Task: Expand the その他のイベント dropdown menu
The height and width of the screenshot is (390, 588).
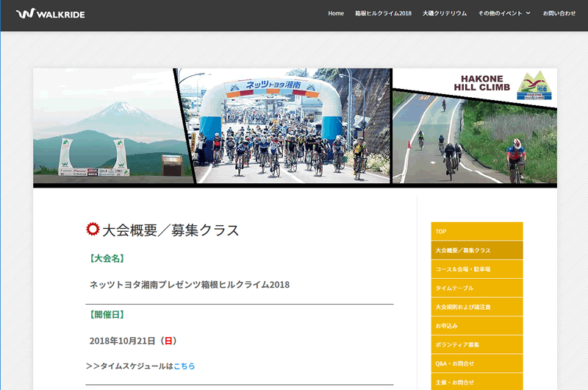Action: (504, 13)
